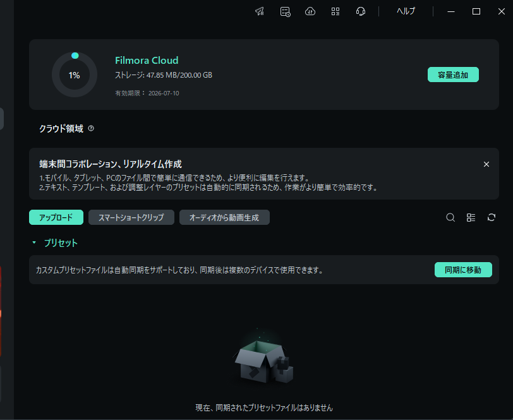Switch to オーディオから動画生成 tab
This screenshot has height=420, width=513.
click(x=224, y=217)
